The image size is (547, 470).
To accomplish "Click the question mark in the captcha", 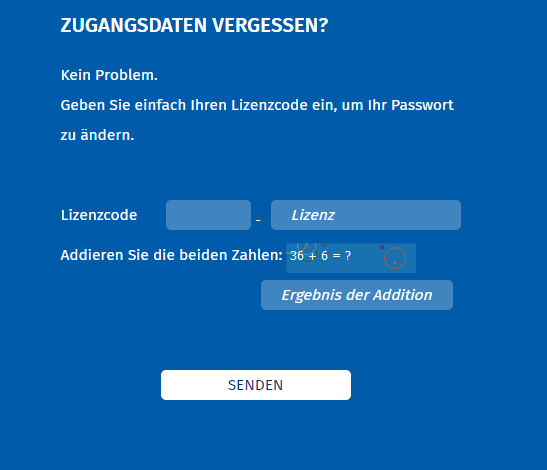I will [x=348, y=256].
